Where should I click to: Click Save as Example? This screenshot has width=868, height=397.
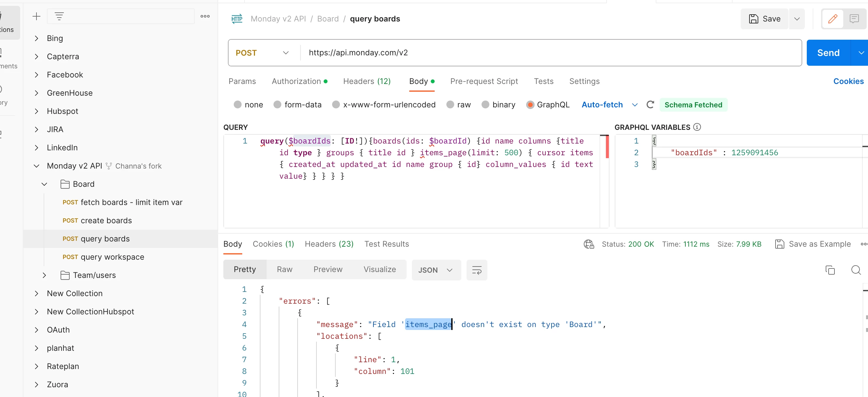point(813,244)
